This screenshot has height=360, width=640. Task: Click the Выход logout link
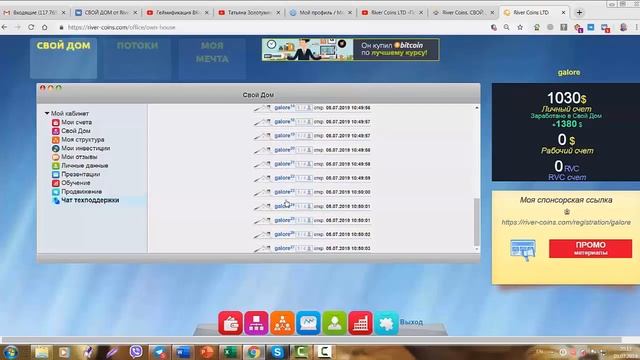pyautogui.click(x=411, y=322)
